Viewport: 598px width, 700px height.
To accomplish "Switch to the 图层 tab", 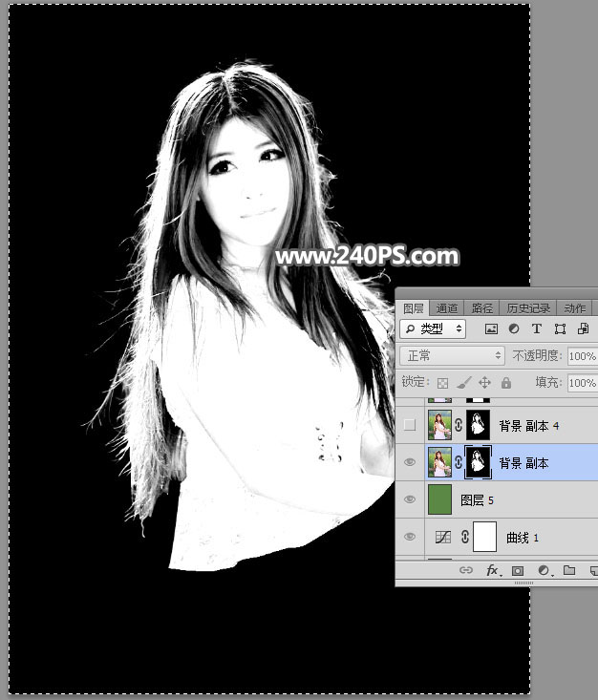I will click(x=413, y=308).
